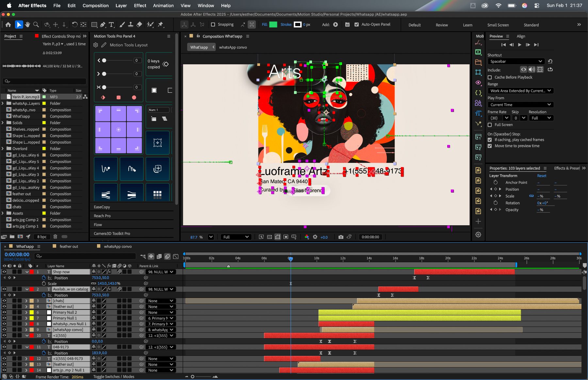Hide the Primary Null 2 layer

pos(4,312)
